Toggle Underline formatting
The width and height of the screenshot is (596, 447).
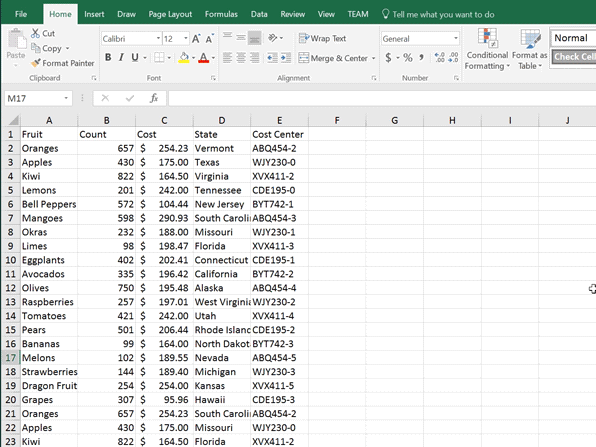tap(135, 58)
